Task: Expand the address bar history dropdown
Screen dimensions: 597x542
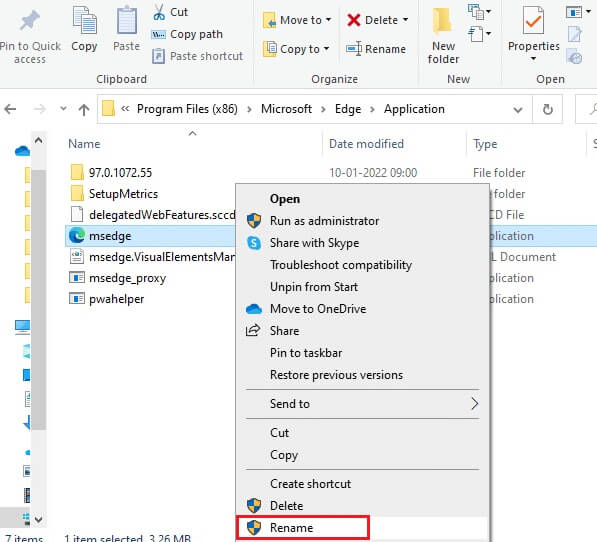Action: tap(518, 110)
